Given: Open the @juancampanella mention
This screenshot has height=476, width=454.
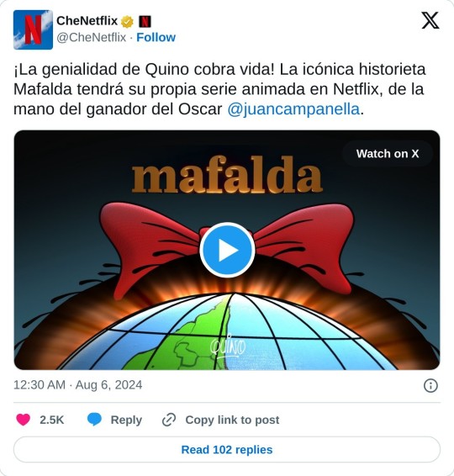Looking at the screenshot, I should pos(293,109).
